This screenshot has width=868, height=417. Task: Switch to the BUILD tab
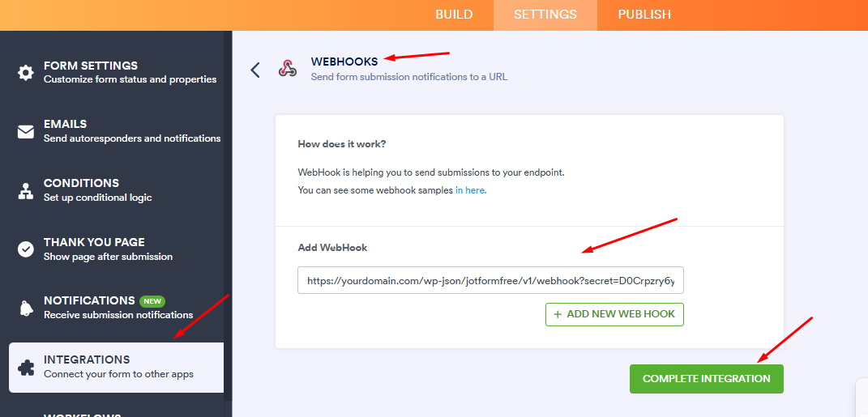click(x=454, y=15)
